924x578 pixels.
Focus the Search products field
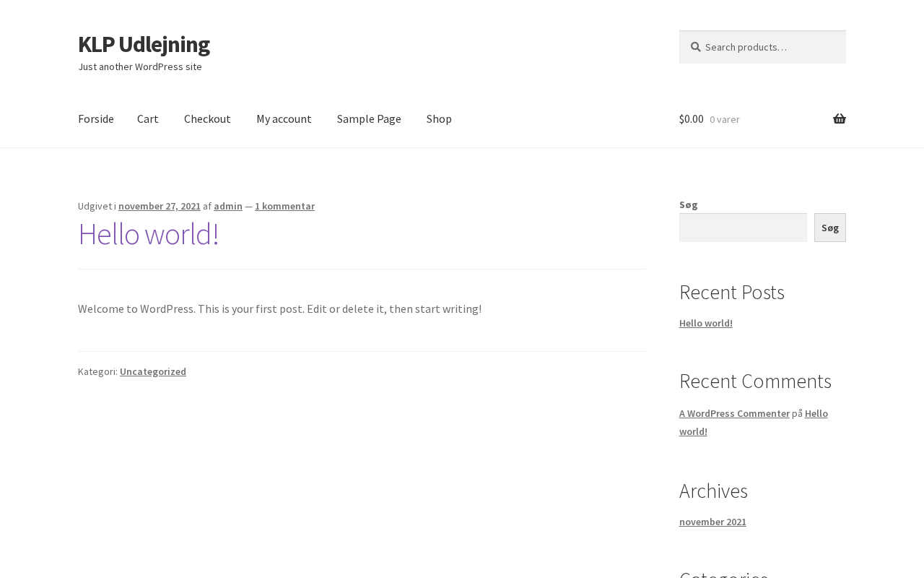(769, 47)
